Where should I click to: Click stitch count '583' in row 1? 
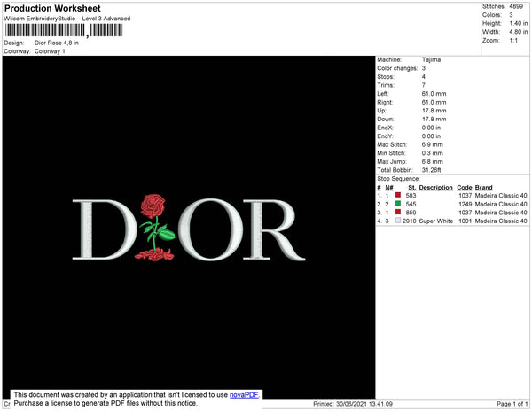tap(411, 196)
